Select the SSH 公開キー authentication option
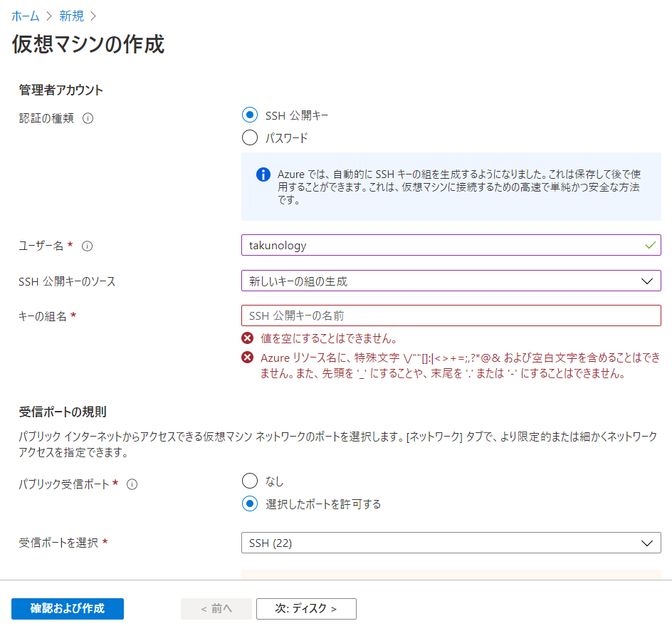The height and width of the screenshot is (626, 672). coord(250,115)
